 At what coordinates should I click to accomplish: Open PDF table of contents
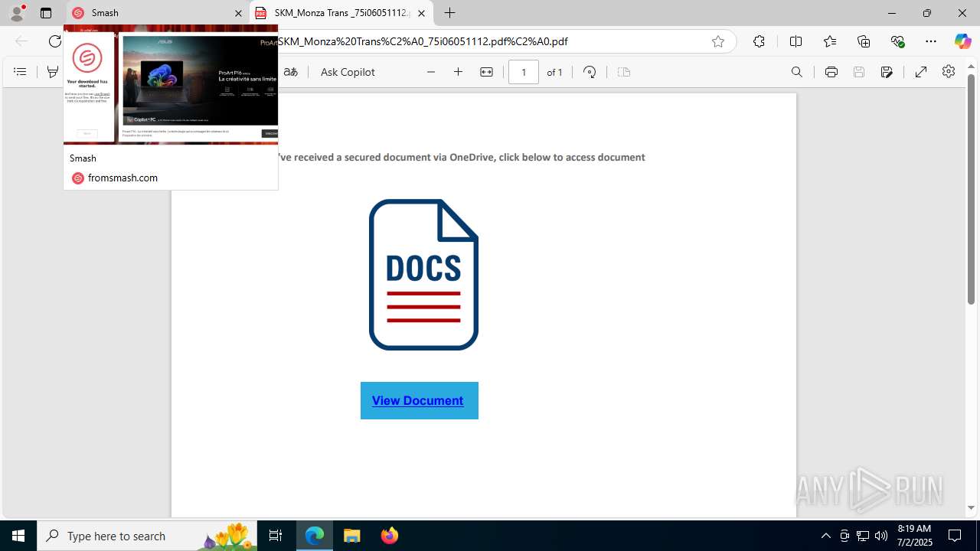20,72
